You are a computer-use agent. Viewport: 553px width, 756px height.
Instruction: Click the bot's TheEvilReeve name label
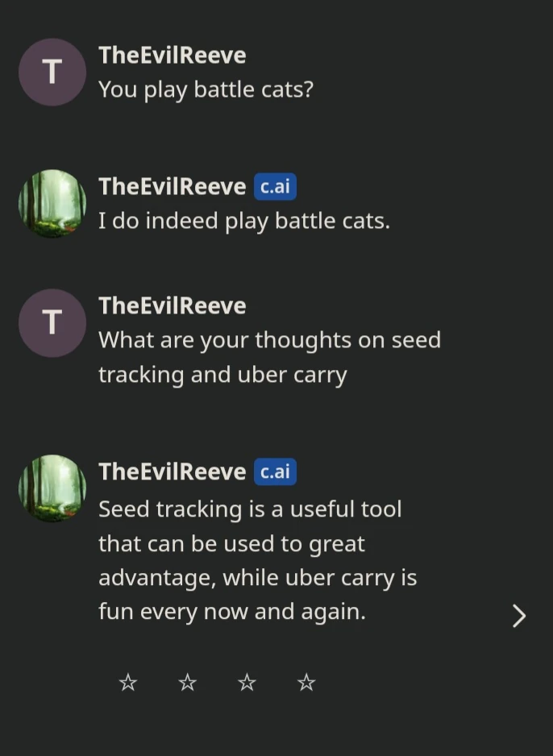pos(172,186)
